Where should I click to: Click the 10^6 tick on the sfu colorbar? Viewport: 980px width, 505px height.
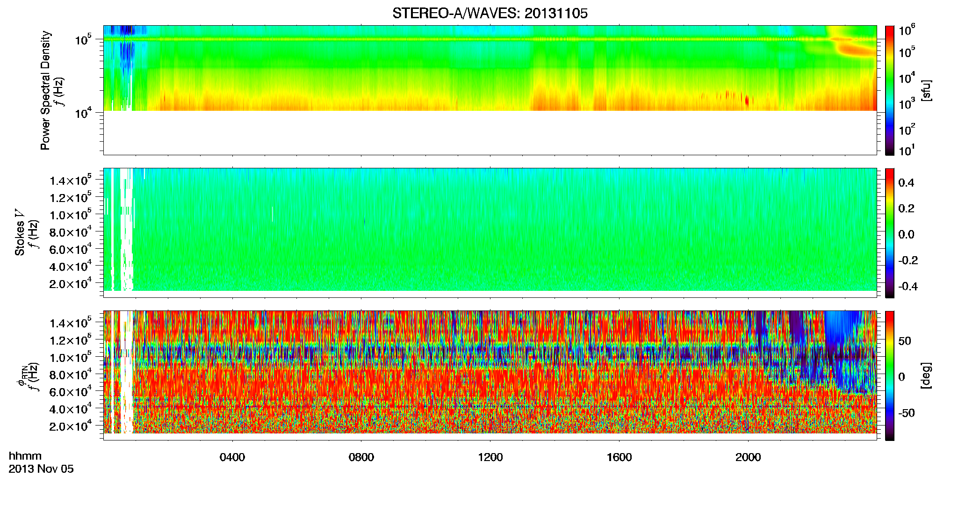(907, 31)
